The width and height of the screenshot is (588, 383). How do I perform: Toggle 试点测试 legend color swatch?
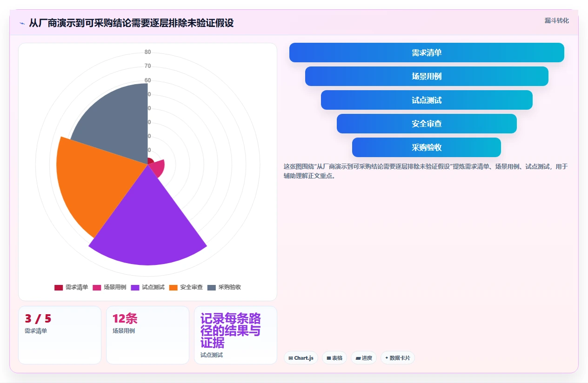coord(135,288)
